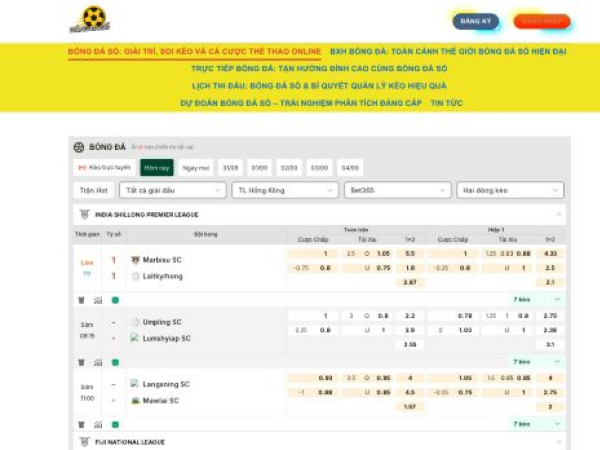Click the trophy icon beside India Shillong Premier League
The image size is (600, 450).
pos(83,214)
